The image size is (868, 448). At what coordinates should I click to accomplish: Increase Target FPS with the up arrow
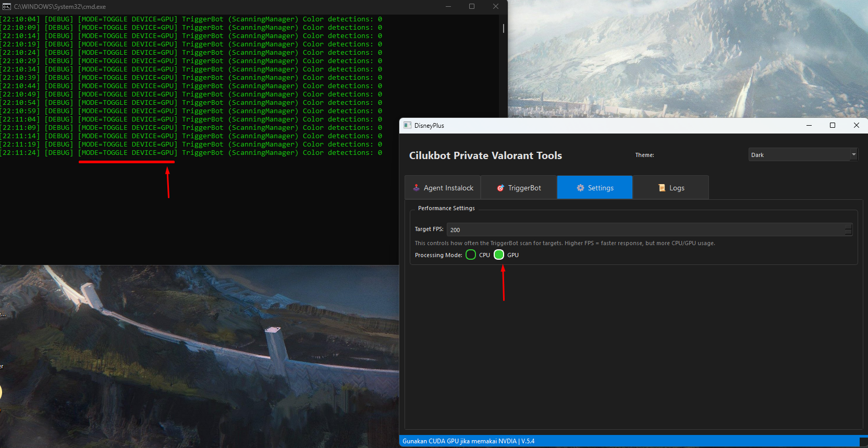848,226
